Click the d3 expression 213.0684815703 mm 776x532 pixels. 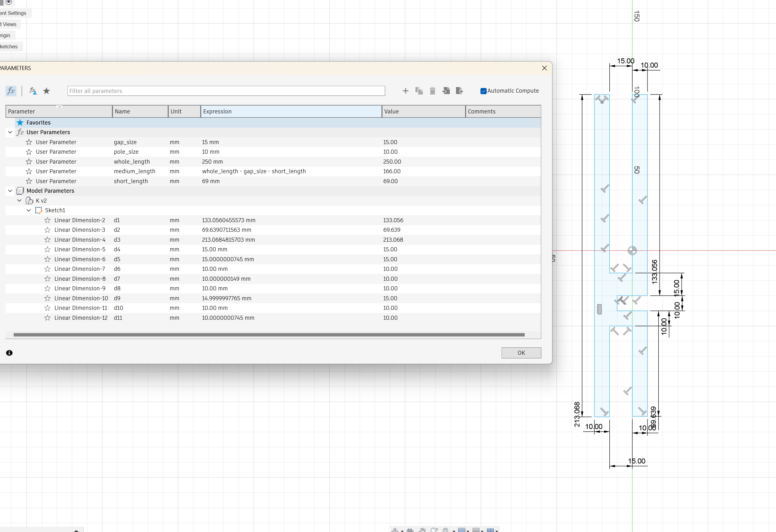coord(228,240)
